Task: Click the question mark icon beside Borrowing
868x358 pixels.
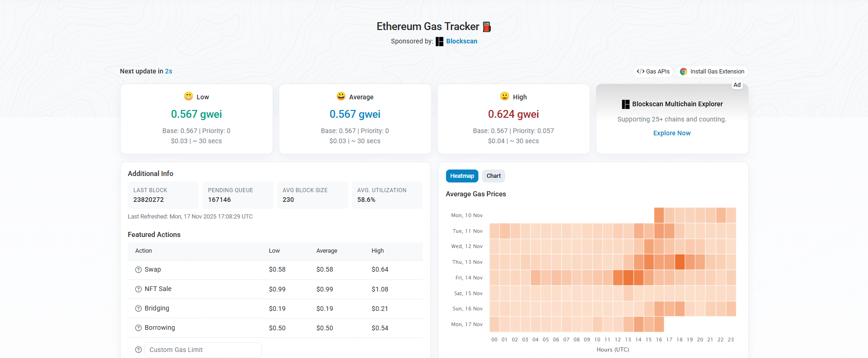Action: (138, 328)
